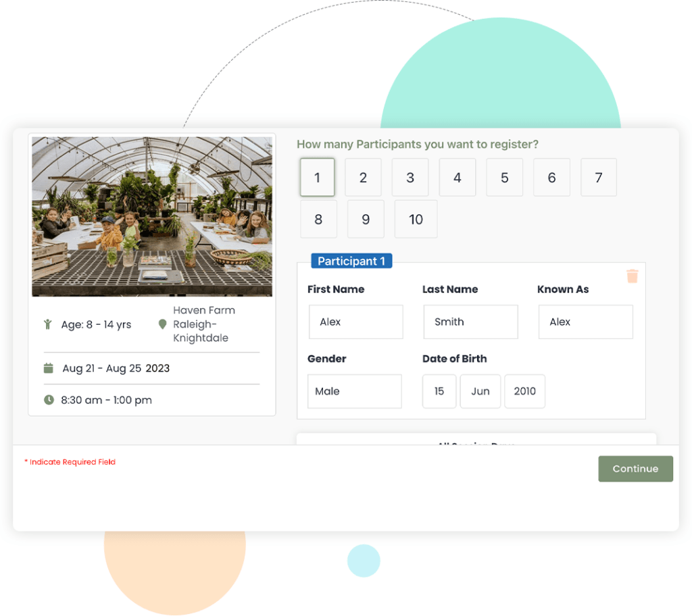Screen dimensions: 692x616
Task: Select the Participant 1 tab label
Action: pyautogui.click(x=351, y=261)
